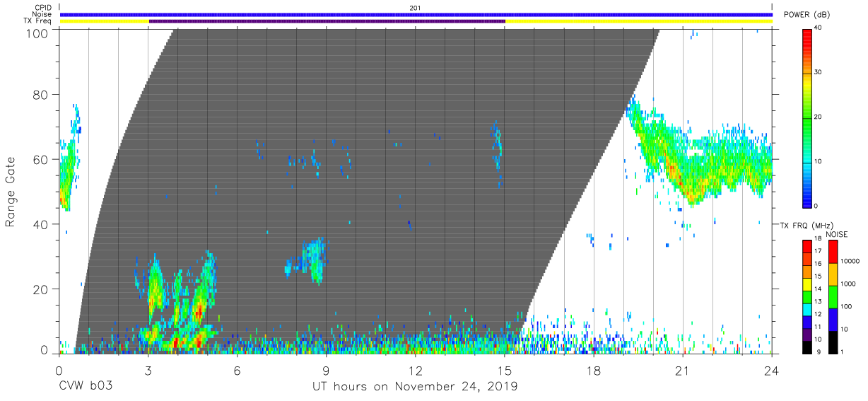Image resolution: width=868 pixels, height=401 pixels.
Task: Click the right yellow TX Freq bar segment
Action: click(x=639, y=21)
